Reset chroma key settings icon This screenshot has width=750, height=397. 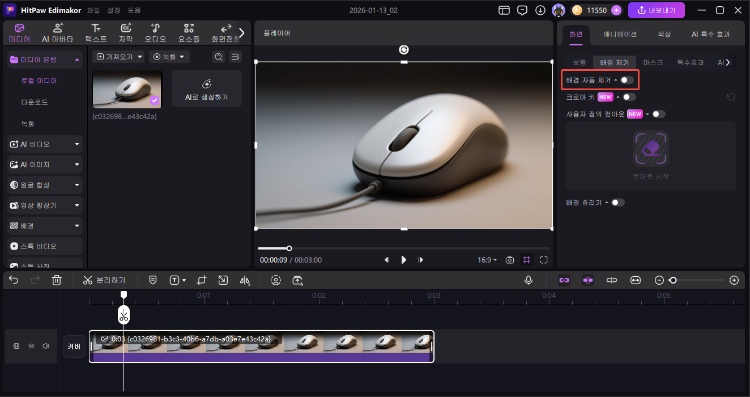[731, 97]
